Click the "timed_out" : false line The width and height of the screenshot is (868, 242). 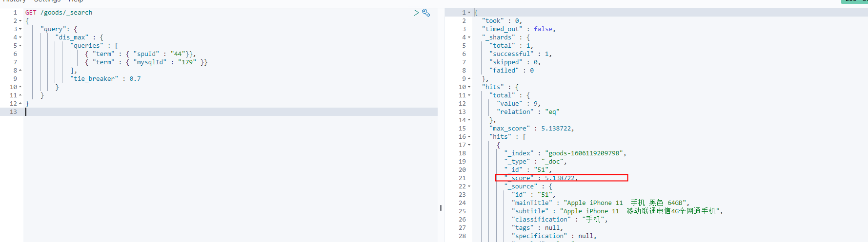519,29
